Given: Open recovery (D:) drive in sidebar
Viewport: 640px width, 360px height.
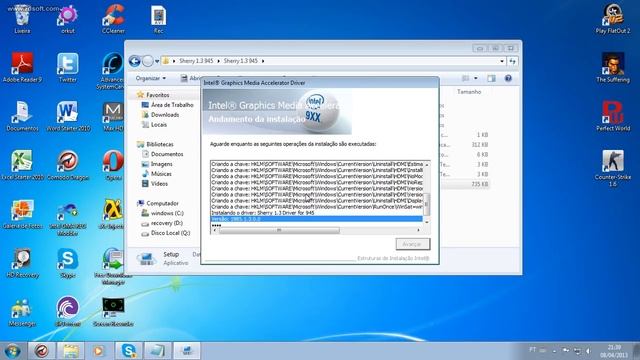Looking at the screenshot, I should [x=167, y=223].
